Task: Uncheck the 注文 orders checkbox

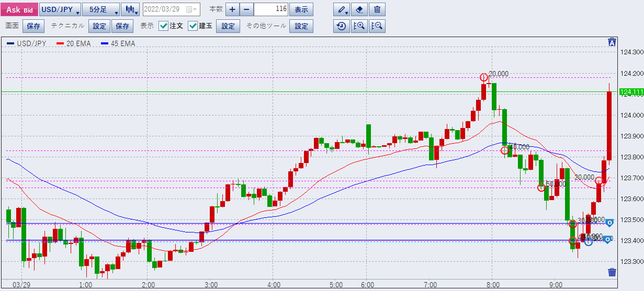Action: [164, 26]
